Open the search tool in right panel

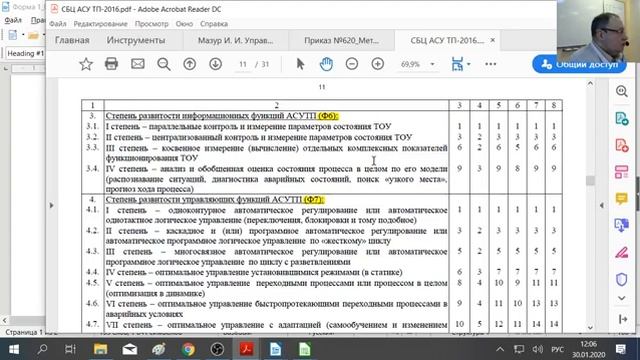click(x=622, y=91)
